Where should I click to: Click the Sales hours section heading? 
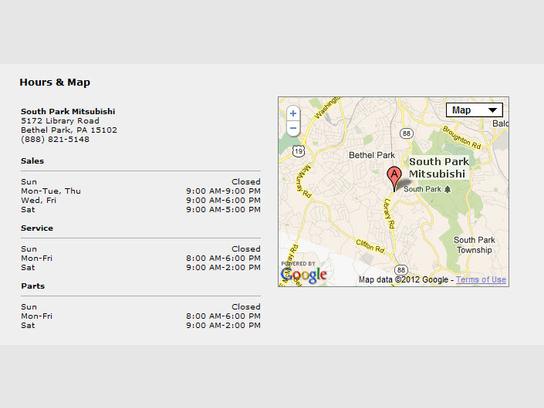click(x=32, y=161)
